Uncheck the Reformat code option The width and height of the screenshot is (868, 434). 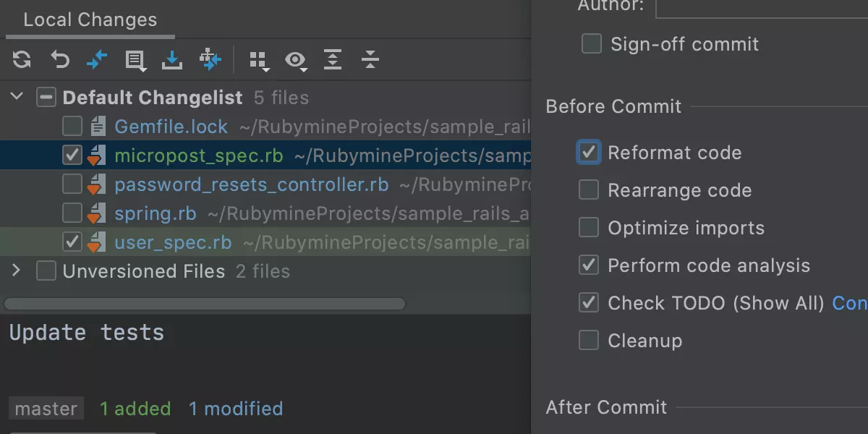coord(589,153)
